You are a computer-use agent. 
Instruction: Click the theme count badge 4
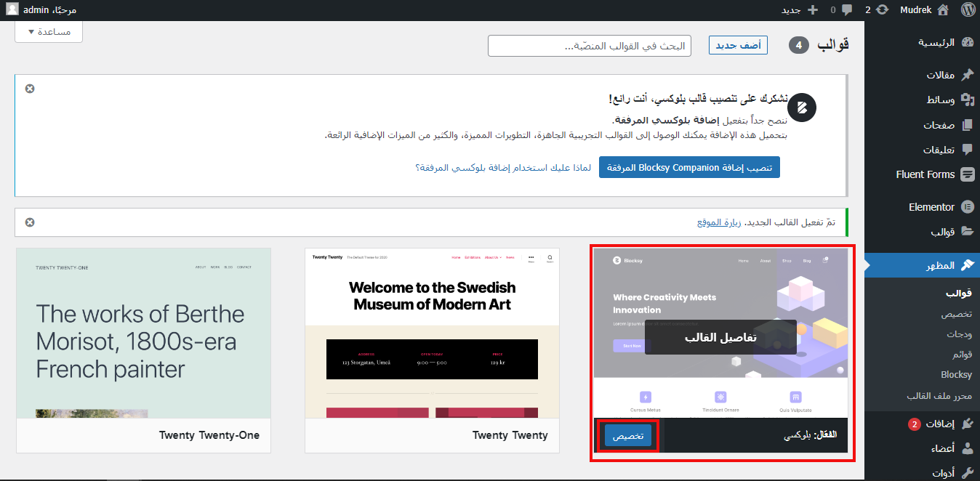click(798, 46)
